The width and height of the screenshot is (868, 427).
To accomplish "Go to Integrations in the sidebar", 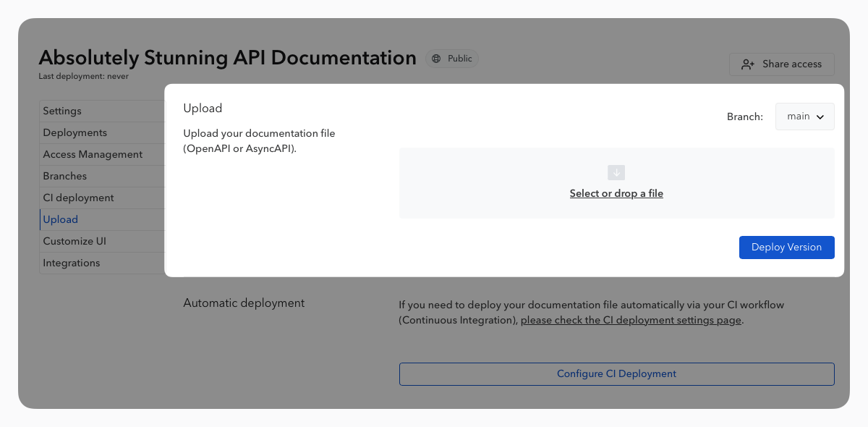I will click(x=72, y=263).
